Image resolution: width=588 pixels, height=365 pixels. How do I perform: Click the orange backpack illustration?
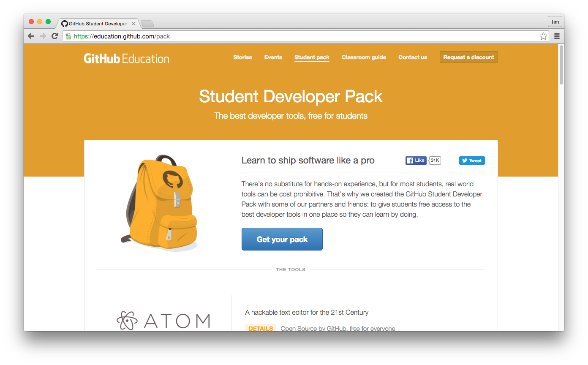pyautogui.click(x=160, y=203)
